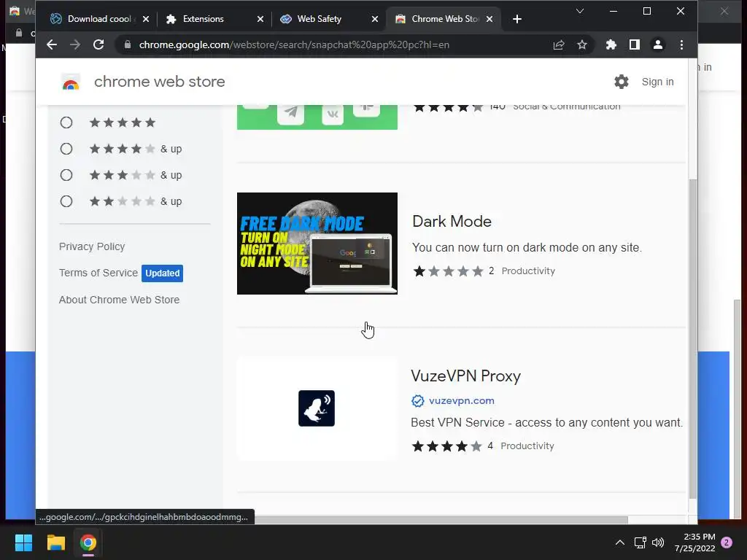Click the Updated badge
The width and height of the screenshot is (747, 560).
click(x=163, y=273)
